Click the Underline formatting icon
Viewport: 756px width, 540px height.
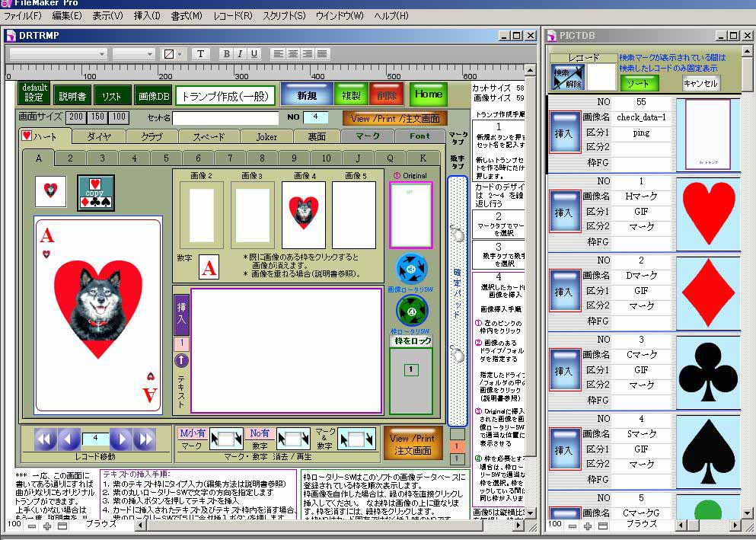pyautogui.click(x=254, y=53)
